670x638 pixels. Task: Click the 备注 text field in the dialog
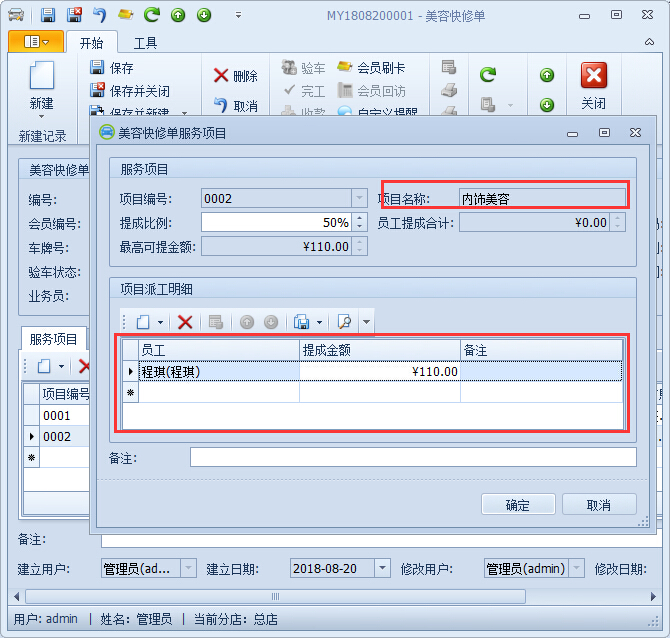tap(412, 457)
